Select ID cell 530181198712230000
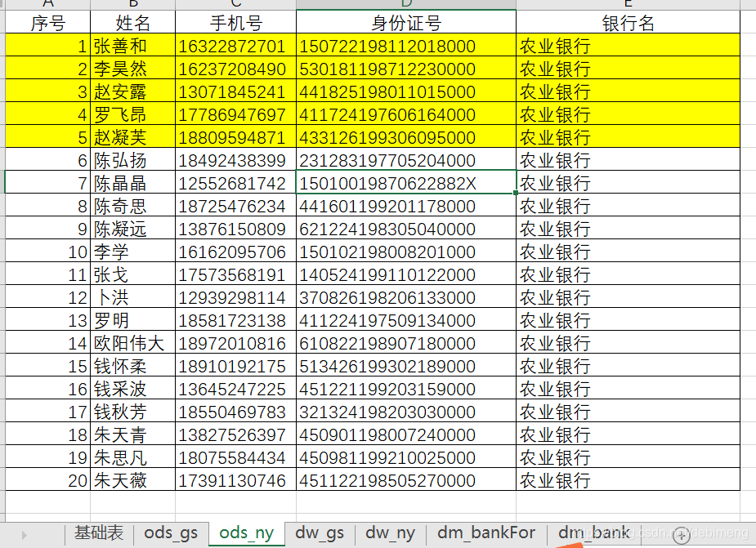The height and width of the screenshot is (548, 756). (x=406, y=68)
